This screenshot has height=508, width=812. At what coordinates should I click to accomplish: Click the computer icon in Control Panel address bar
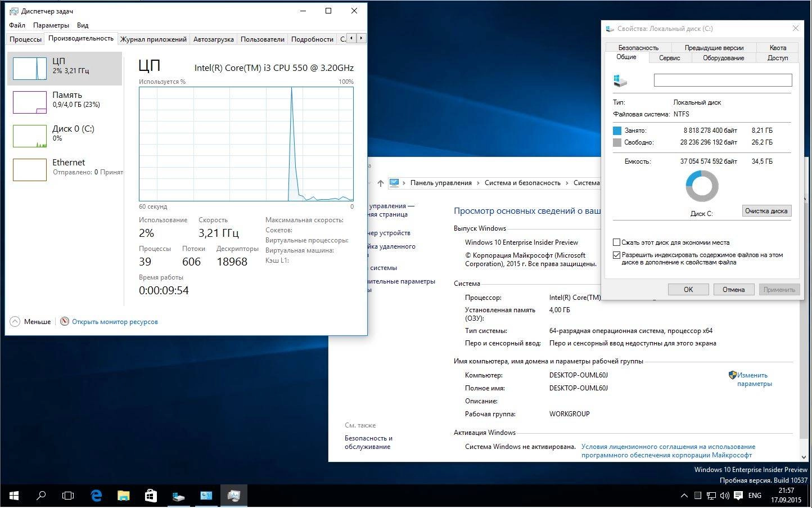coord(394,183)
